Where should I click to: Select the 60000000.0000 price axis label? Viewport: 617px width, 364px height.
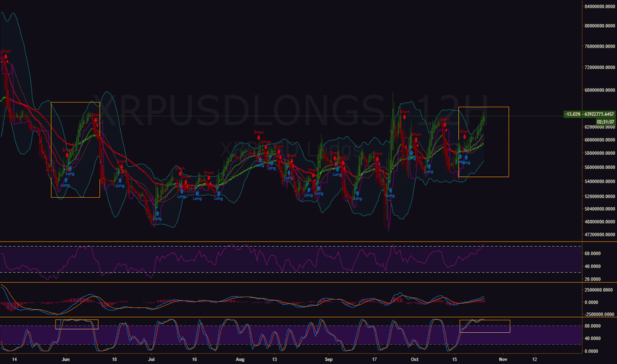tap(600, 140)
